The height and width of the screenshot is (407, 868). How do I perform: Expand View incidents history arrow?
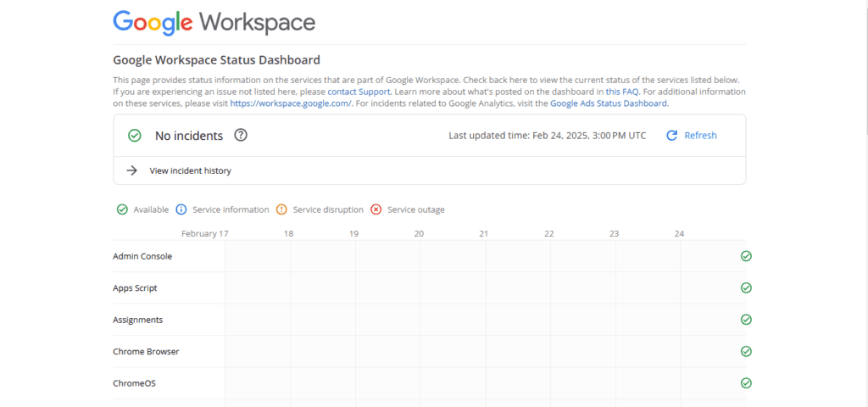[x=131, y=170]
